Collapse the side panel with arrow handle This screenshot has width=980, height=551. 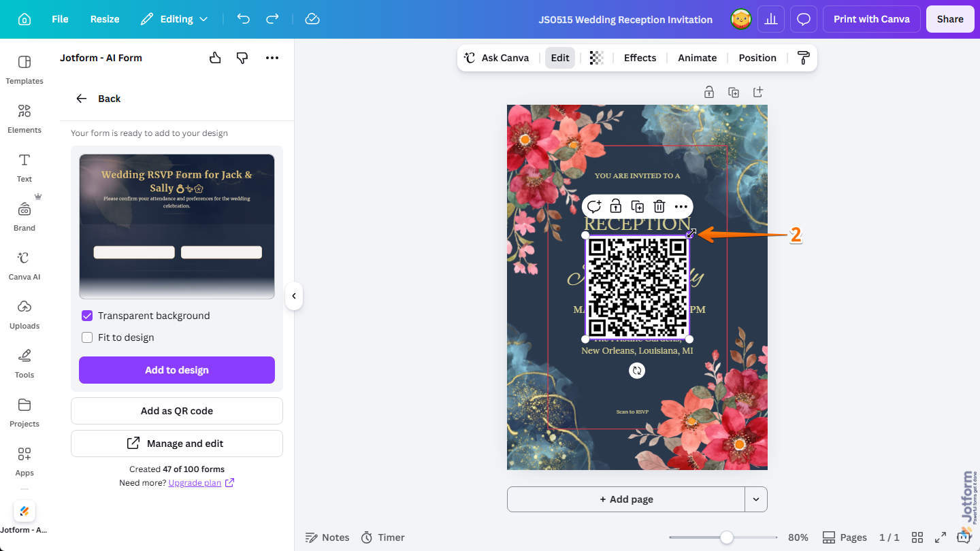tap(293, 296)
